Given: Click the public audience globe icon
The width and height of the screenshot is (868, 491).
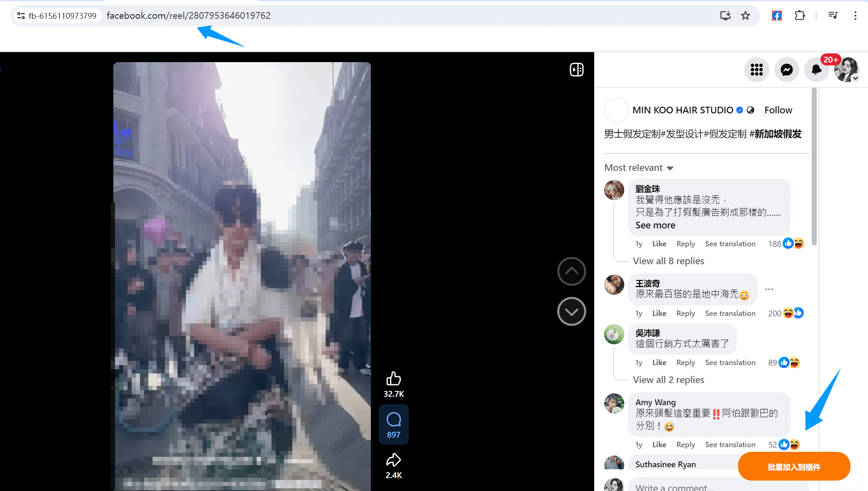Looking at the screenshot, I should coord(750,110).
